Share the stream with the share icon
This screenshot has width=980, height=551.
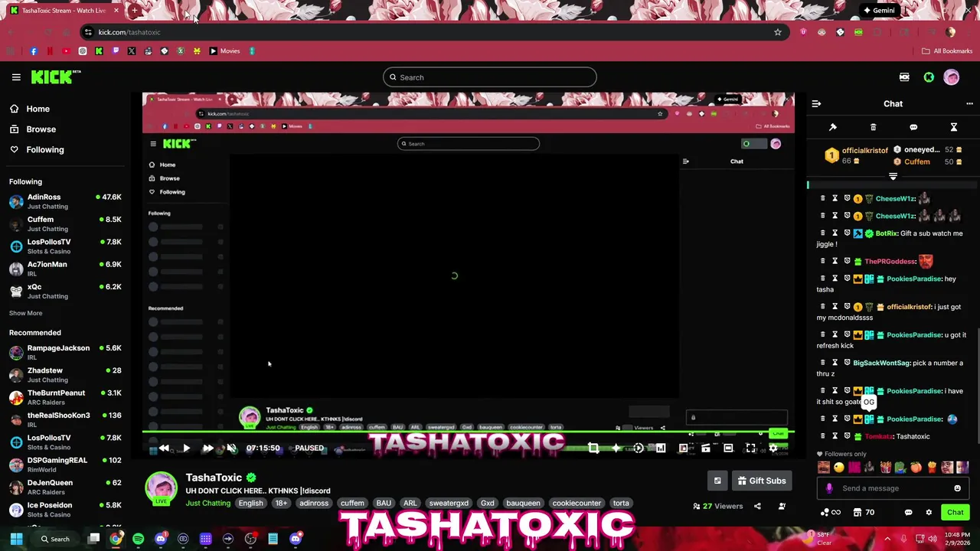pyautogui.click(x=757, y=506)
